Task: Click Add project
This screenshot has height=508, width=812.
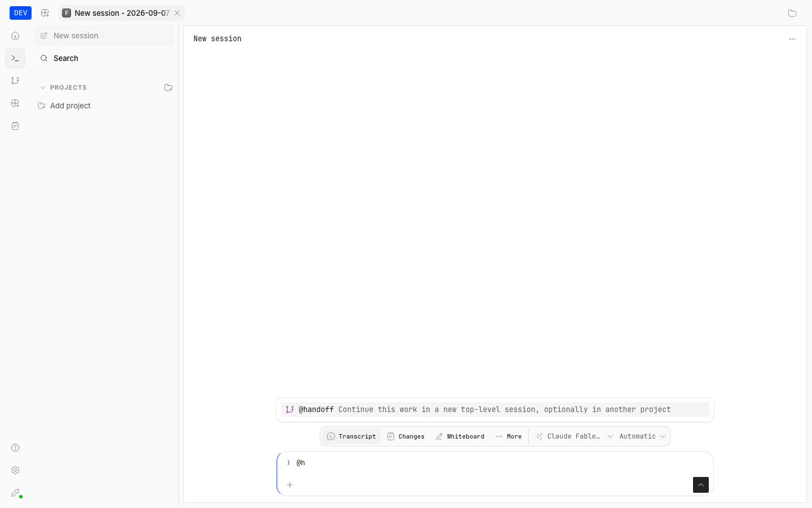Action: (x=70, y=106)
